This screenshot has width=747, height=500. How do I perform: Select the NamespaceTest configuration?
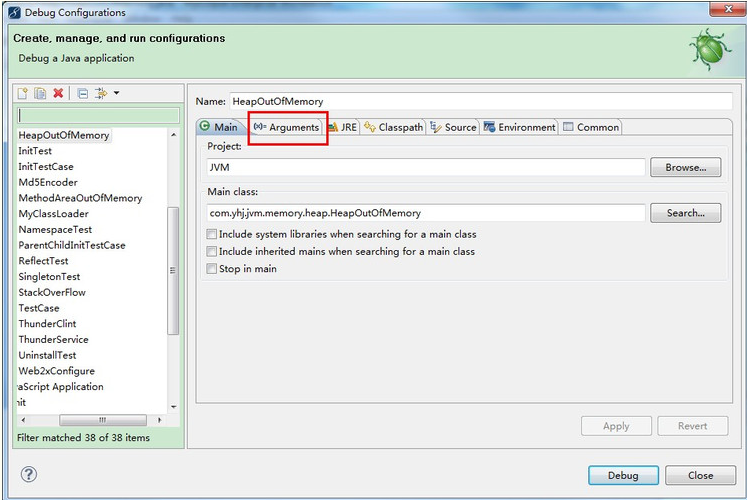55,230
